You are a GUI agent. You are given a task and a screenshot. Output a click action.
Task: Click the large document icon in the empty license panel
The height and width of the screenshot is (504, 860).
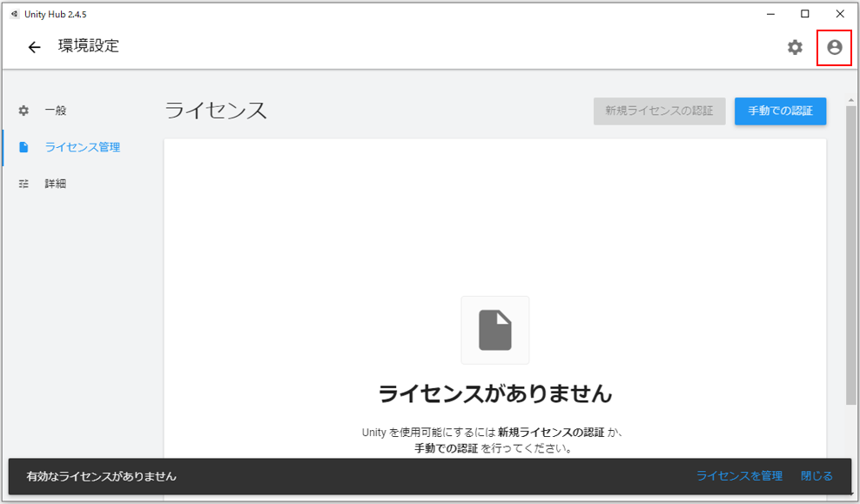(x=494, y=330)
